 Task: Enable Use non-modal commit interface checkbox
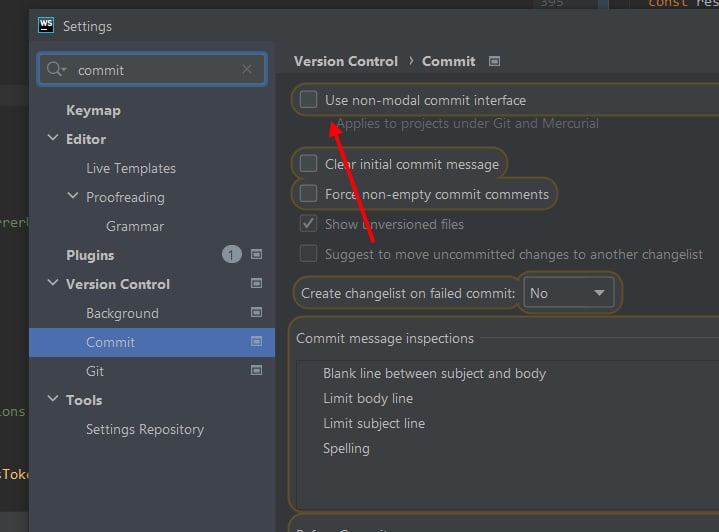point(309,100)
